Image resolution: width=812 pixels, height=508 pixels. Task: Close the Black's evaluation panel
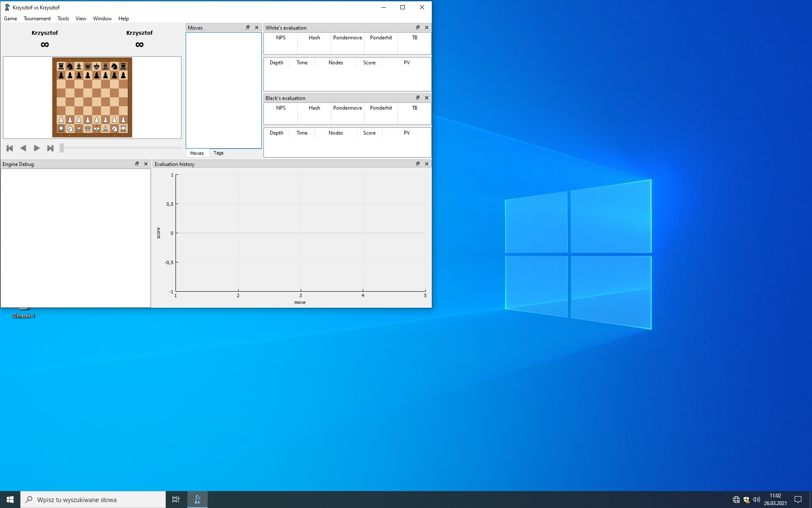(x=427, y=98)
